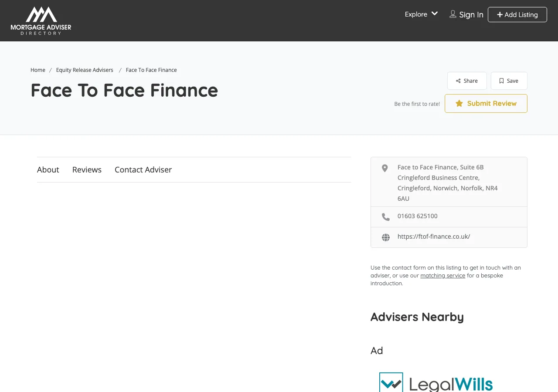Viewport: 558px width, 392px height.
Task: Click the bookmark icon on the Save button
Action: tap(501, 81)
